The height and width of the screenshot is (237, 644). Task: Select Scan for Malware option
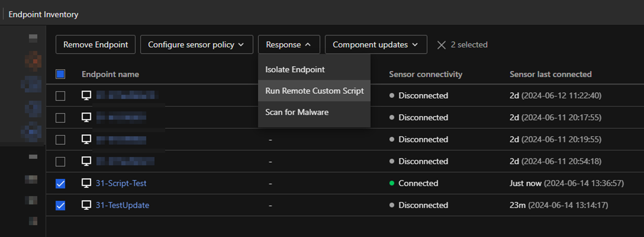point(297,112)
